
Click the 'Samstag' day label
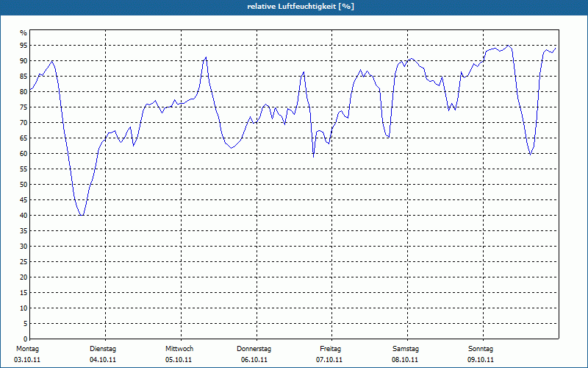(x=406, y=349)
